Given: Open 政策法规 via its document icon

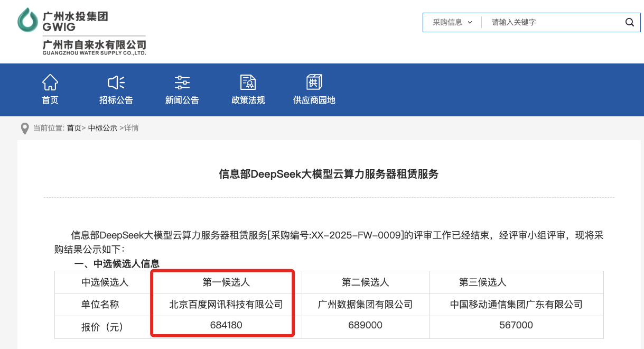Looking at the screenshot, I should pos(248,82).
